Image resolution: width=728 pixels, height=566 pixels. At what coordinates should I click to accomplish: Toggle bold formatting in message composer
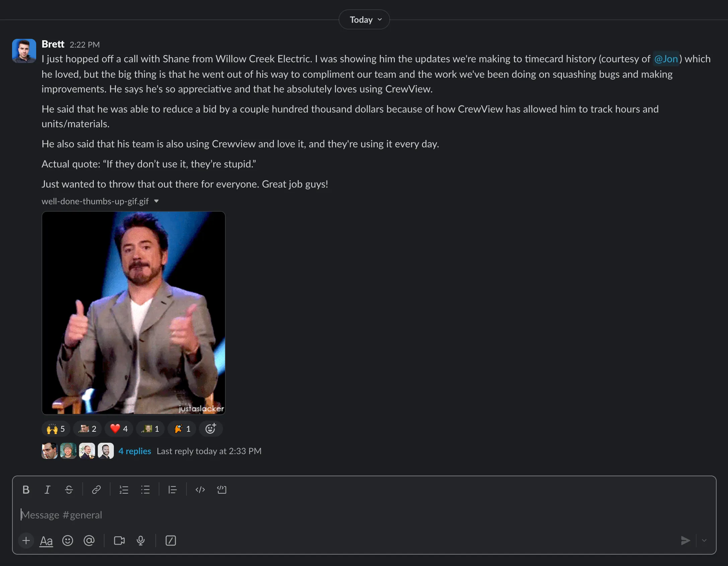[x=26, y=490]
